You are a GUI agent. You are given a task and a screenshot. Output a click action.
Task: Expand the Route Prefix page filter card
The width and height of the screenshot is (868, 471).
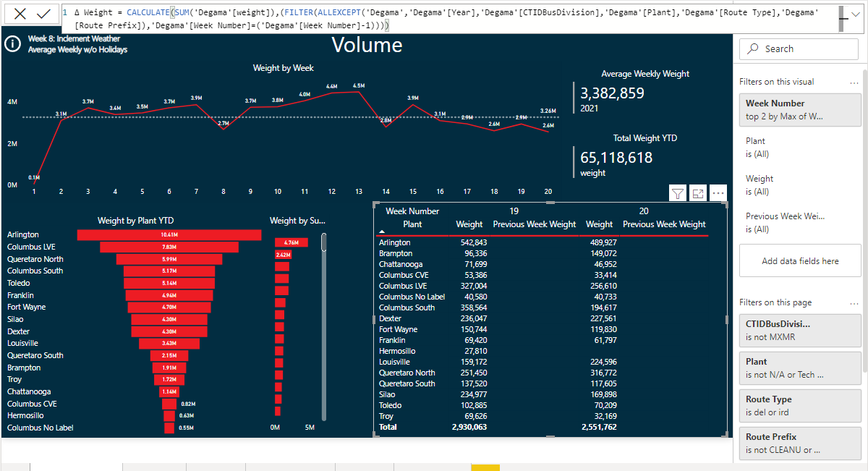tap(800, 443)
